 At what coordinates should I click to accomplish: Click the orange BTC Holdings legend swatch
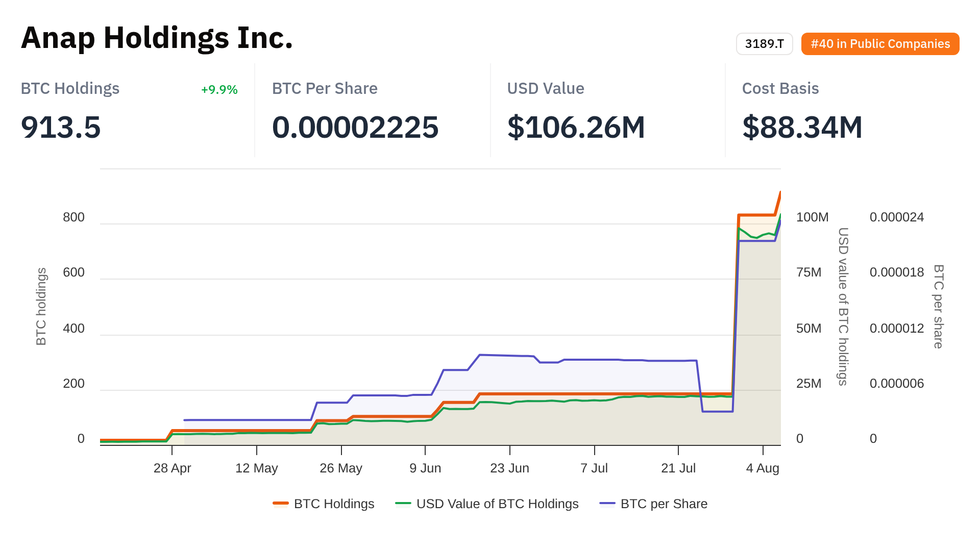click(x=281, y=504)
